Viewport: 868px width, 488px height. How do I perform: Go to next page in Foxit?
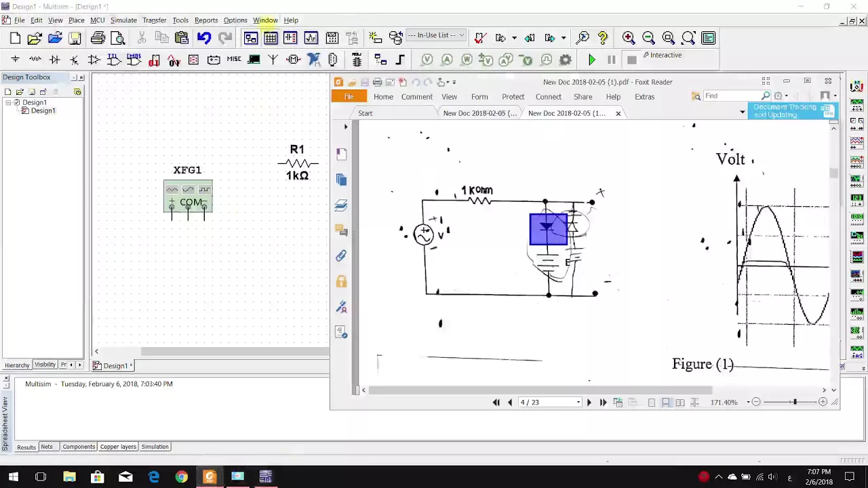[589, 403]
